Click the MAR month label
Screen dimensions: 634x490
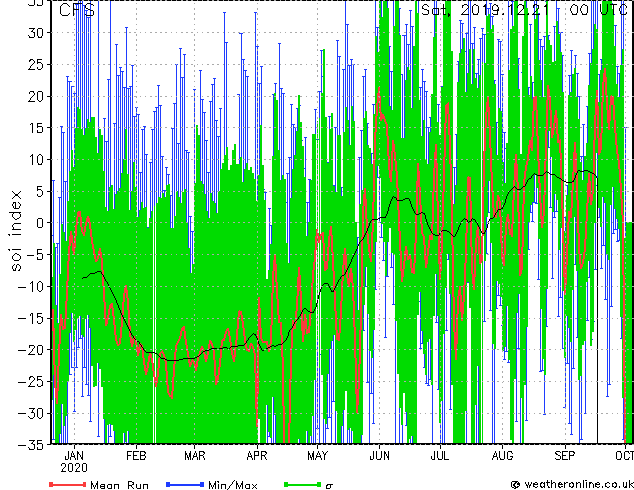tap(195, 456)
